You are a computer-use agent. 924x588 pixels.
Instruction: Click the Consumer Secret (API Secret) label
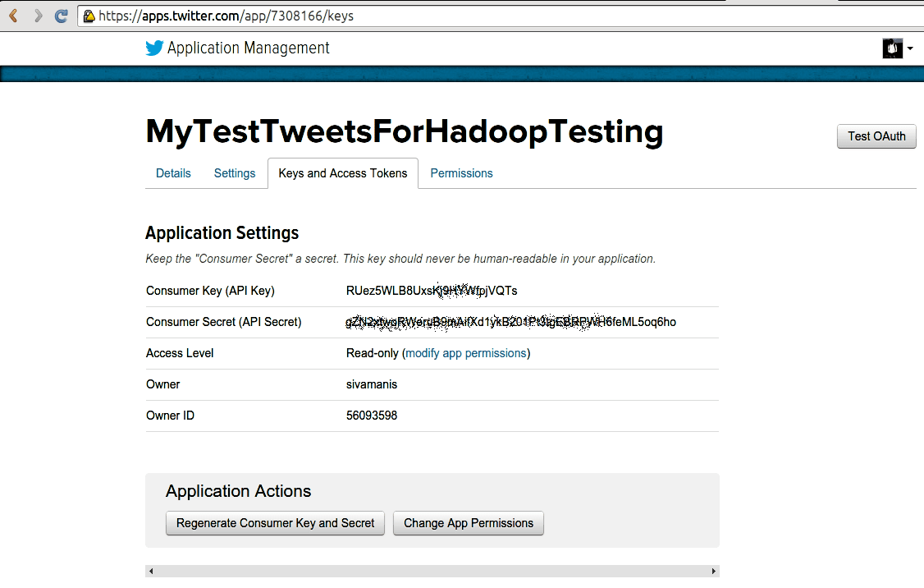224,322
